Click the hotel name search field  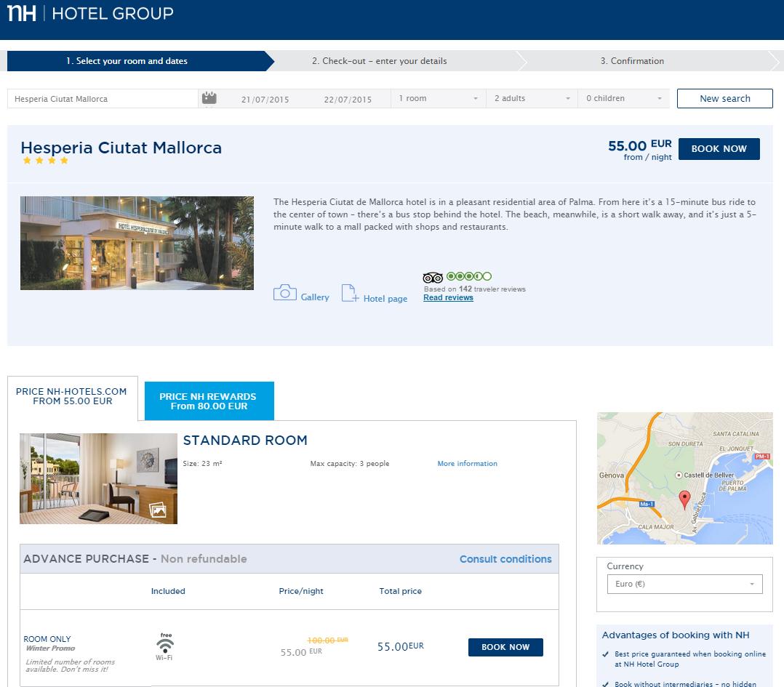click(103, 98)
